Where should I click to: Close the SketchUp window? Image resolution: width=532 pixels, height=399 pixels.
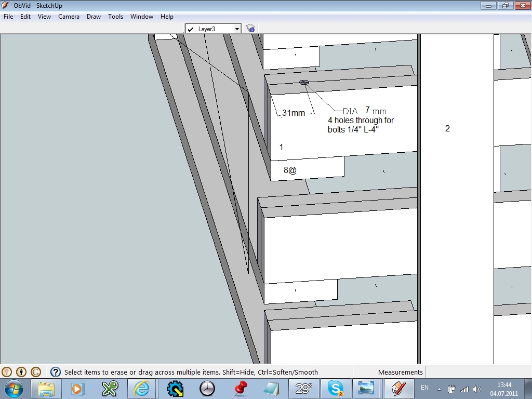[523, 6]
